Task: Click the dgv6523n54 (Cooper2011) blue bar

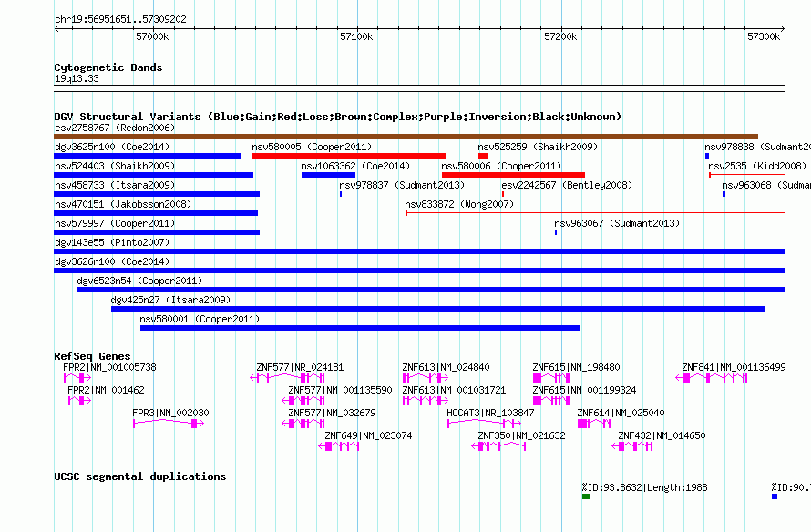Action: click(431, 290)
